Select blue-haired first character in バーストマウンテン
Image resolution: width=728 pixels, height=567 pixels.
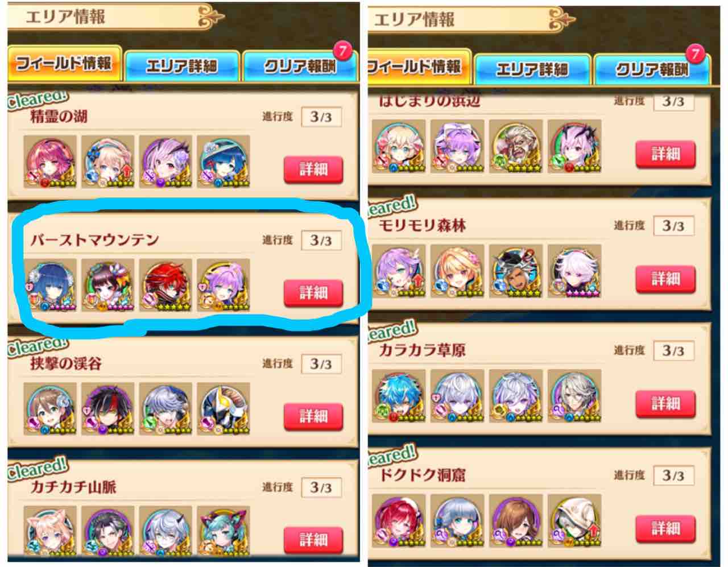pyautogui.click(x=50, y=285)
